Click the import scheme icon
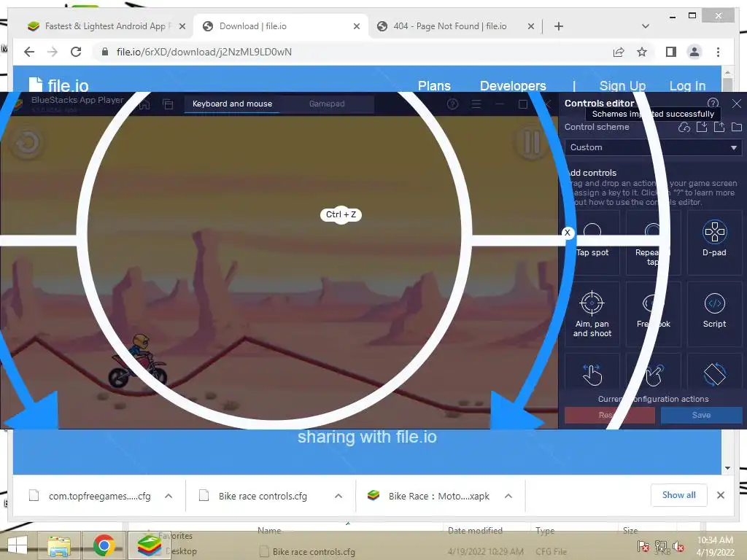The height and width of the screenshot is (560, 747). pos(702,127)
